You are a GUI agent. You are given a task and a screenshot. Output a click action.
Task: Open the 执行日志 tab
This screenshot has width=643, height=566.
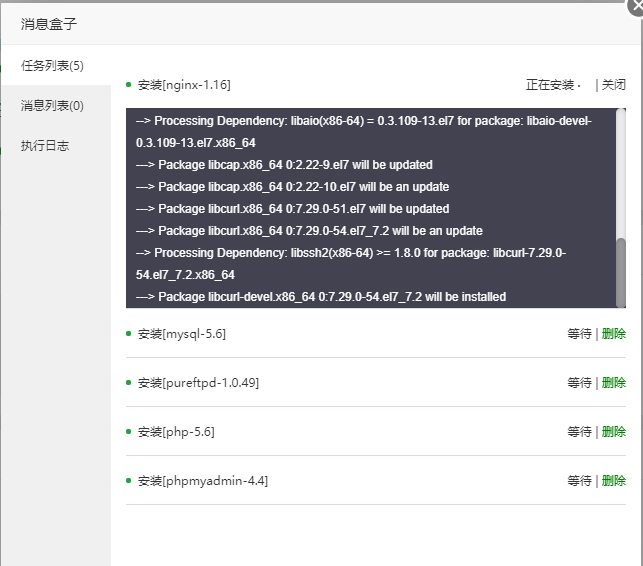[45, 146]
